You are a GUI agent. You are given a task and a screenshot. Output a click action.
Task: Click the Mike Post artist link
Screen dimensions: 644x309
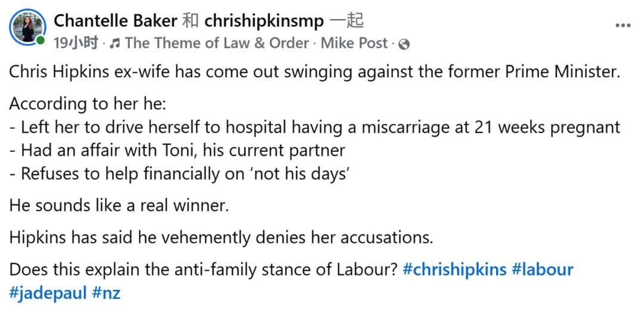point(354,43)
